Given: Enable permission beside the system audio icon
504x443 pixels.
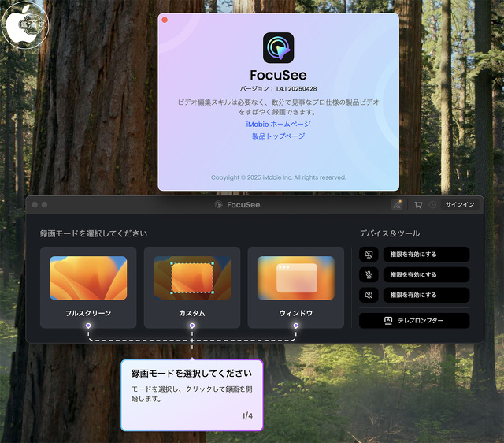Looking at the screenshot, I should pos(426,295).
